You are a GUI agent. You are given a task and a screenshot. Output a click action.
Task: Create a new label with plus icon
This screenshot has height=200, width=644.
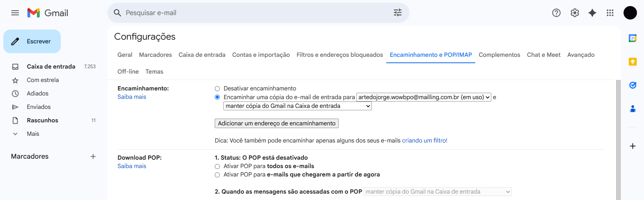93,156
